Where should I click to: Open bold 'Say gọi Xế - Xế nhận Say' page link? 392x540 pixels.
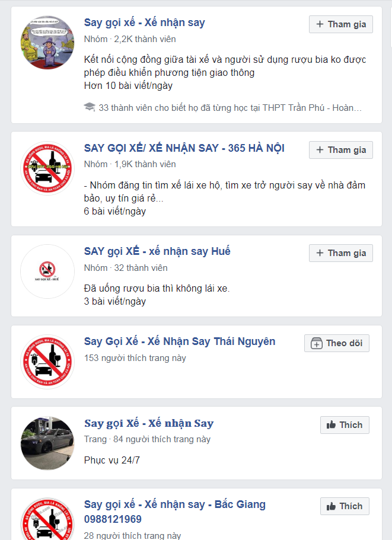coord(149,423)
